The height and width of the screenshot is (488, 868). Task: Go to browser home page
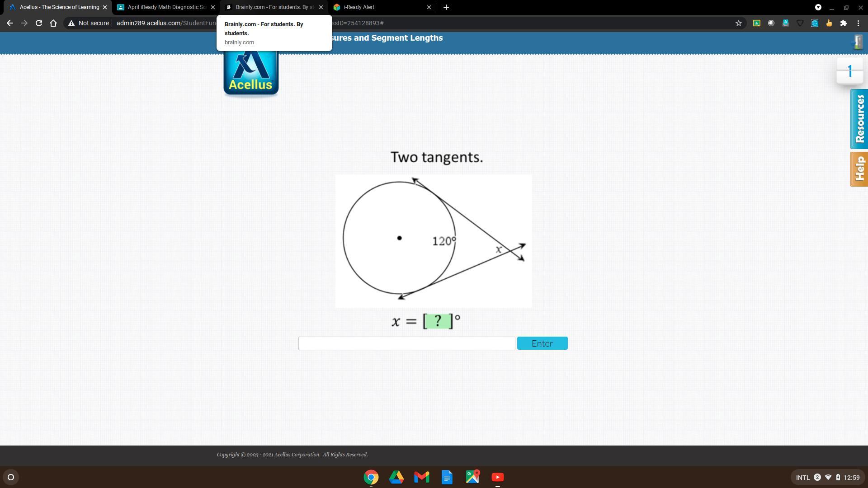[53, 23]
